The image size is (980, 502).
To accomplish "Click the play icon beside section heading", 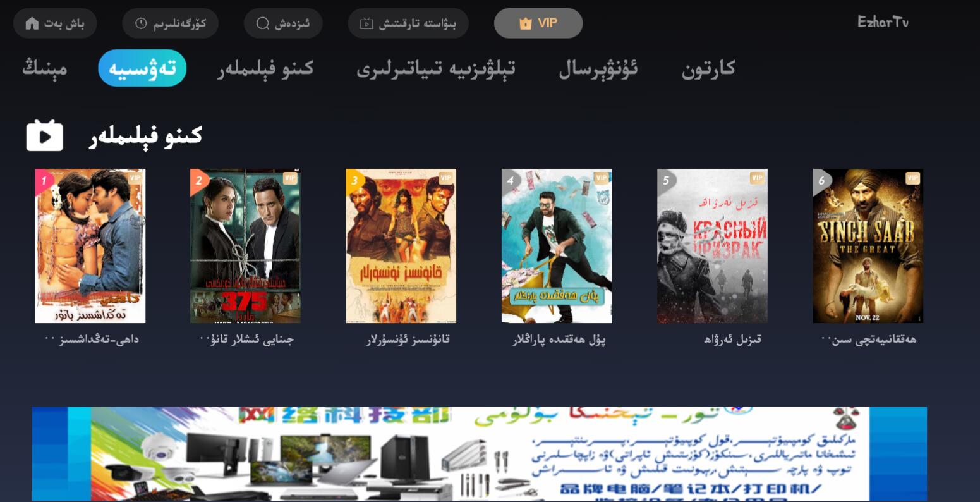I will tap(44, 135).
